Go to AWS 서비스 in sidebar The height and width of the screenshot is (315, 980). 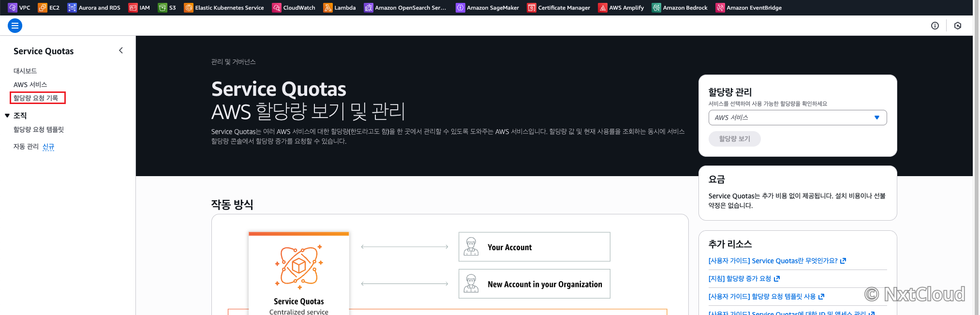click(x=30, y=84)
